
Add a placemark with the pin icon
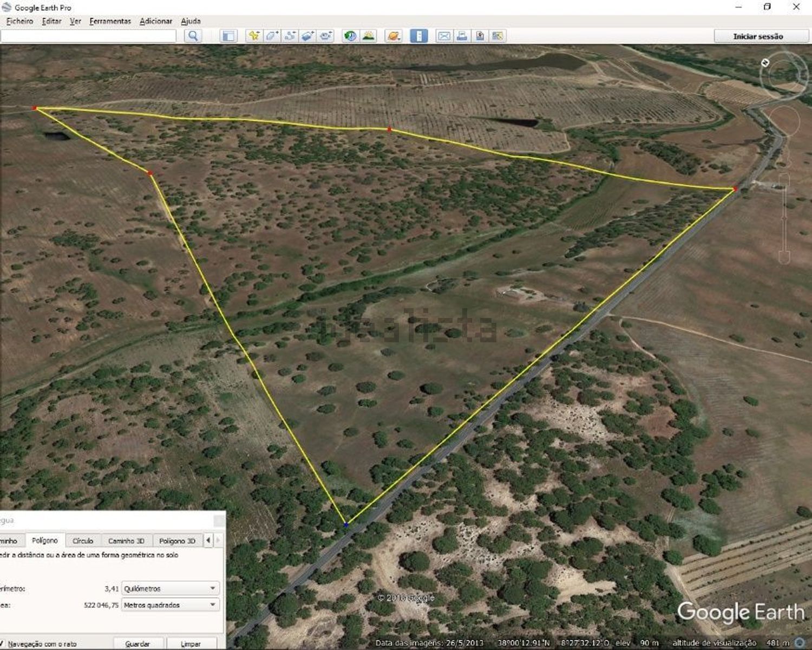coord(253,36)
